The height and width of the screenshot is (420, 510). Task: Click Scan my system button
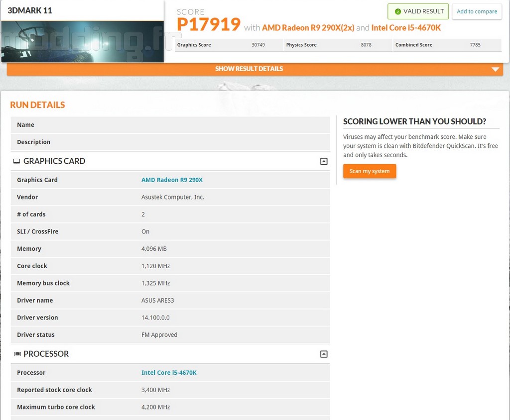pyautogui.click(x=370, y=171)
